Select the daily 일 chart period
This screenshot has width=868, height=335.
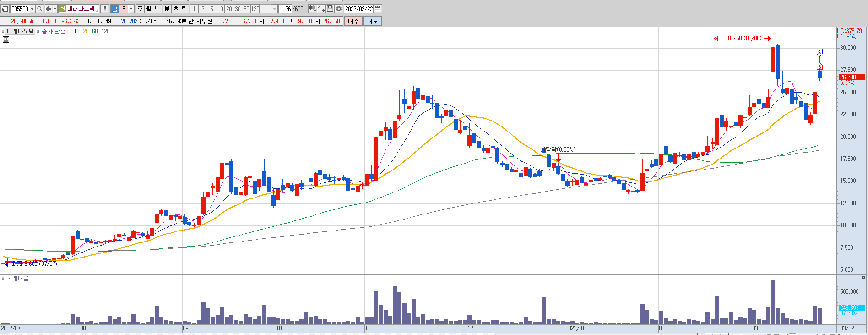click(114, 9)
